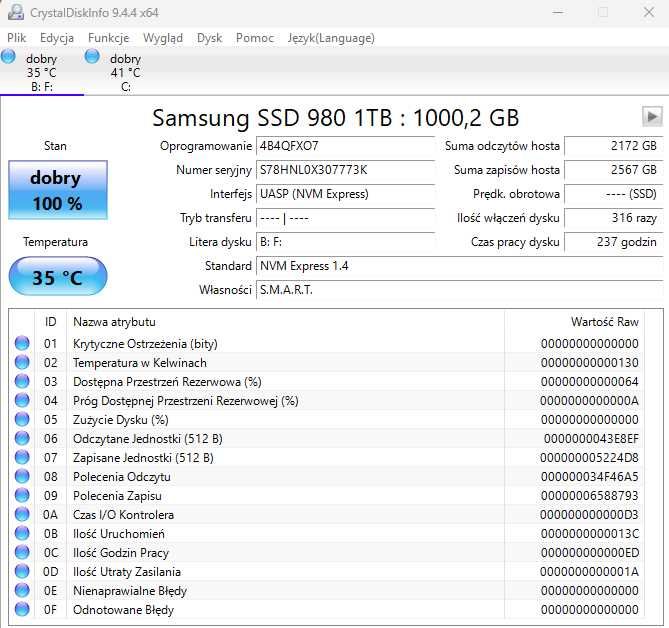This screenshot has width=669, height=628.
Task: Click the status orb for Zużycie Dysku
Action: click(22, 419)
